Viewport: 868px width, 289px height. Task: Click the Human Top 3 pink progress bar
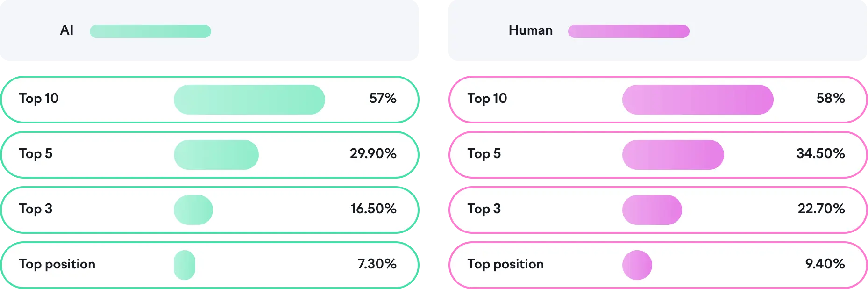tap(652, 210)
